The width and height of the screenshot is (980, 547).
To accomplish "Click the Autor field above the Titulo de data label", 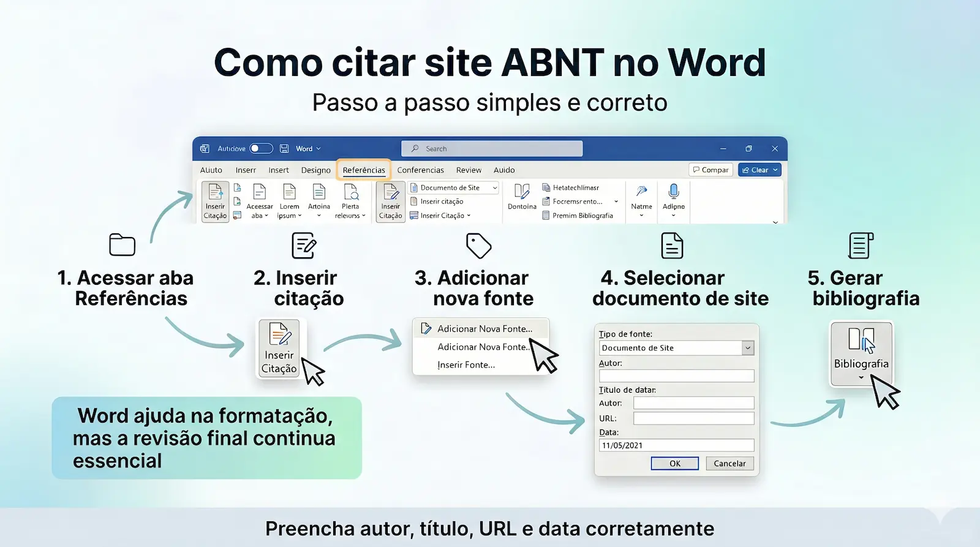I will pos(676,376).
